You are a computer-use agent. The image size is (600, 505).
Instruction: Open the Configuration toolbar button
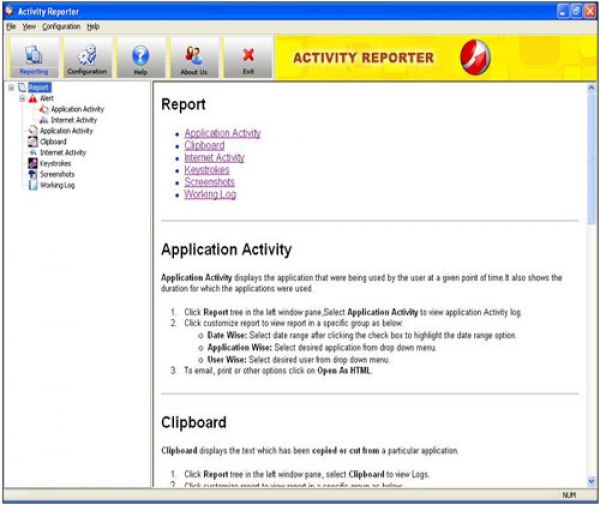pyautogui.click(x=87, y=58)
